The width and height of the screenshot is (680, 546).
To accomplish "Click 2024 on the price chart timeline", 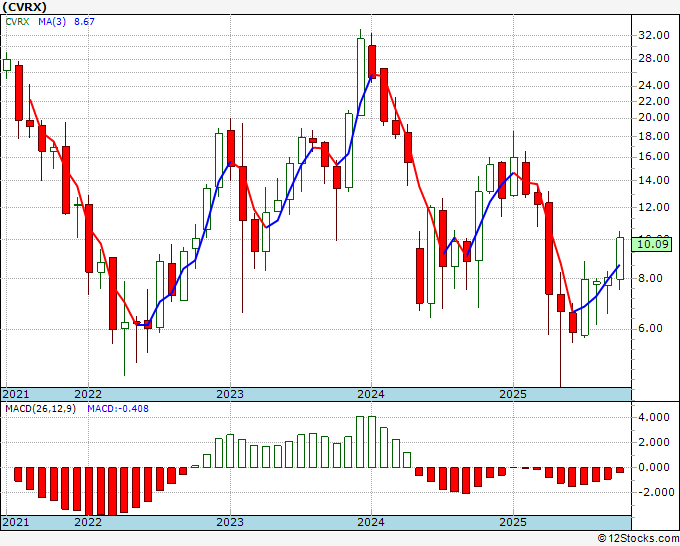I will tap(371, 394).
